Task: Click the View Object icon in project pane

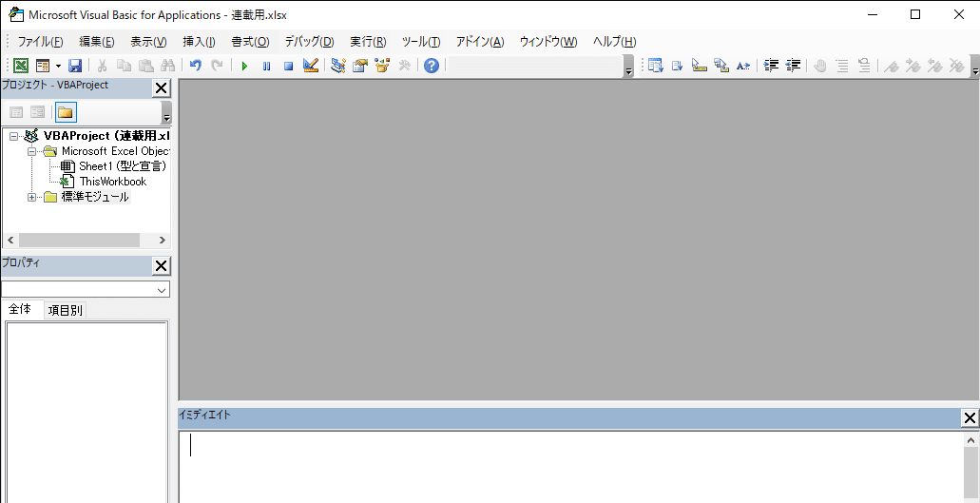Action: 37,112
